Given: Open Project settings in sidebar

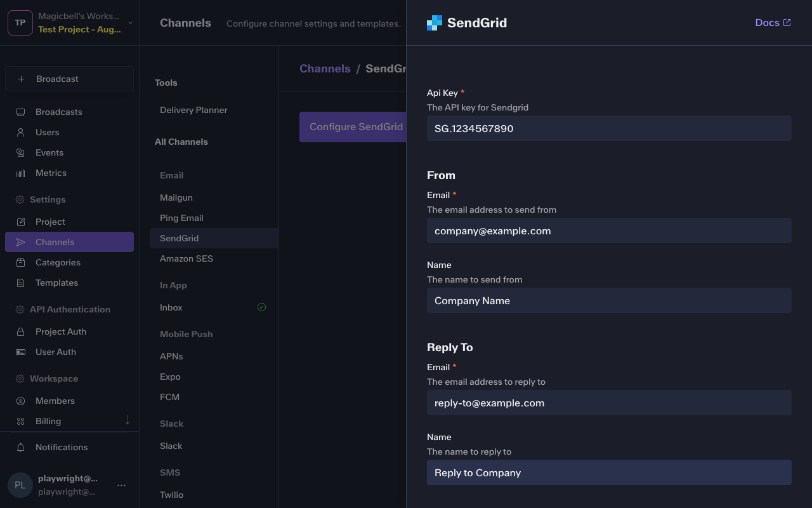Looking at the screenshot, I should [x=70, y=222].
